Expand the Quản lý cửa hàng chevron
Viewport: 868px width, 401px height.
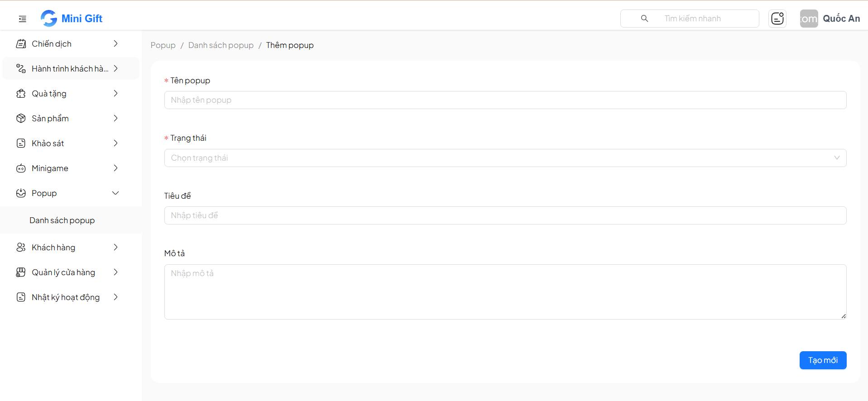(x=115, y=272)
